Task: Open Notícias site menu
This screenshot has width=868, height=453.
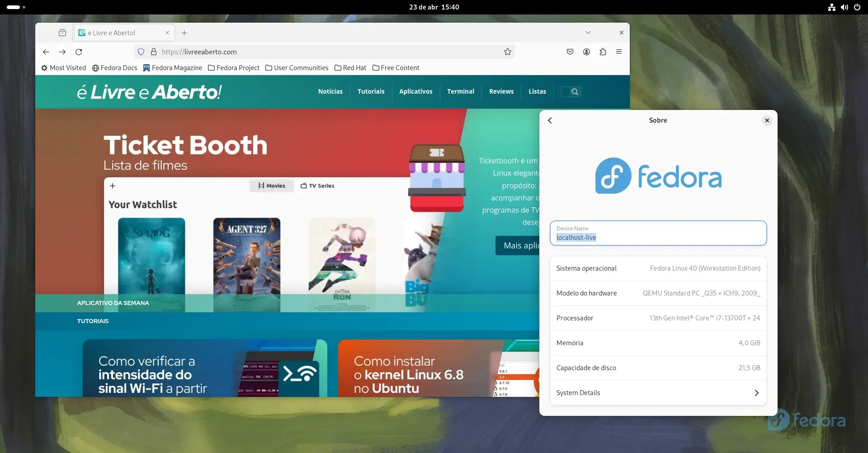Action: tap(330, 91)
